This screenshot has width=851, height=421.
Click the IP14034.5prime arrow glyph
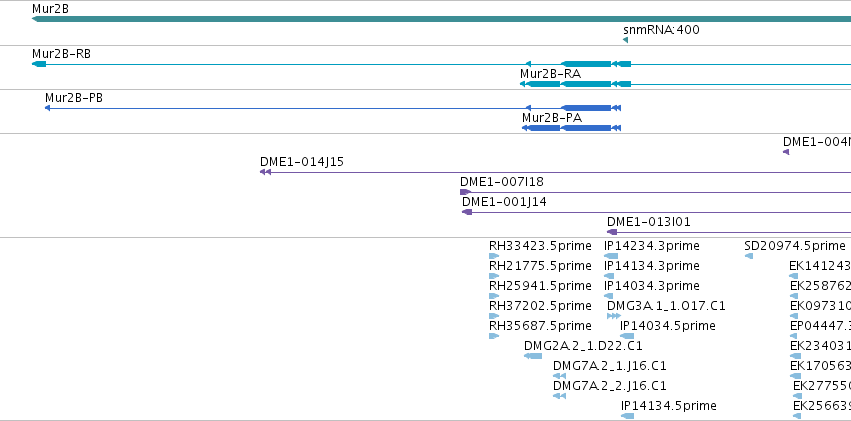[627, 336]
